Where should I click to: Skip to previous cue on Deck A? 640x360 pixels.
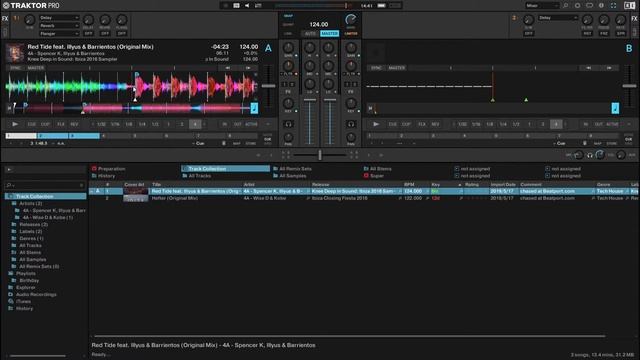click(x=228, y=68)
